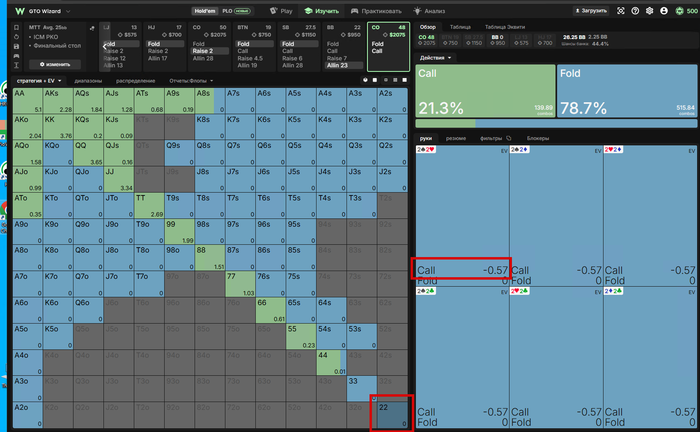The width and height of the screenshot is (700, 432).
Task: Click the controller icon beside Практиковать
Action: [354, 11]
